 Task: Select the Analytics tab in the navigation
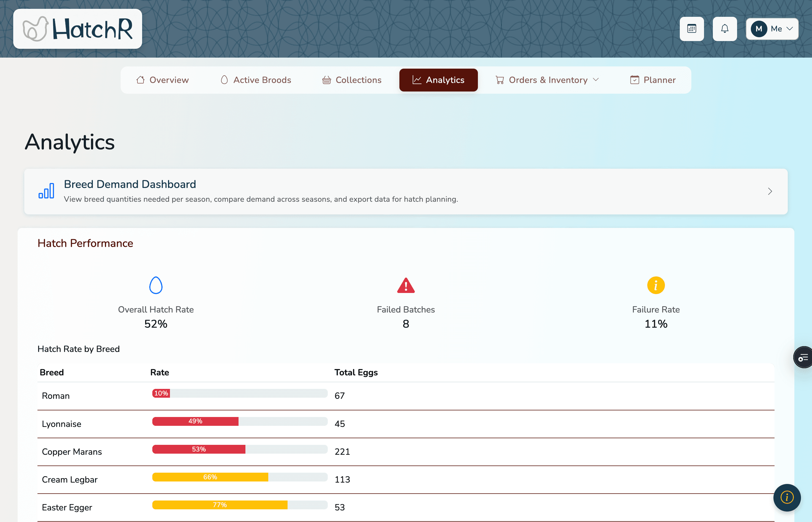[x=438, y=80]
